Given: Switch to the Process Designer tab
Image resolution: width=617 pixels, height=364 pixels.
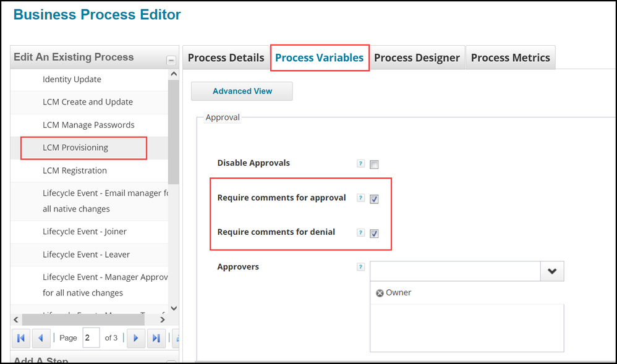Looking at the screenshot, I should 417,57.
